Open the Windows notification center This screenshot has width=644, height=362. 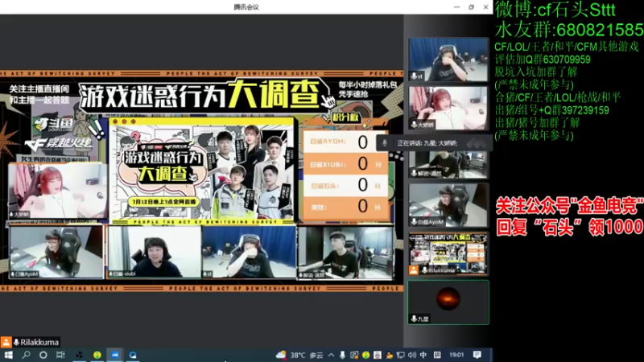[477, 355]
